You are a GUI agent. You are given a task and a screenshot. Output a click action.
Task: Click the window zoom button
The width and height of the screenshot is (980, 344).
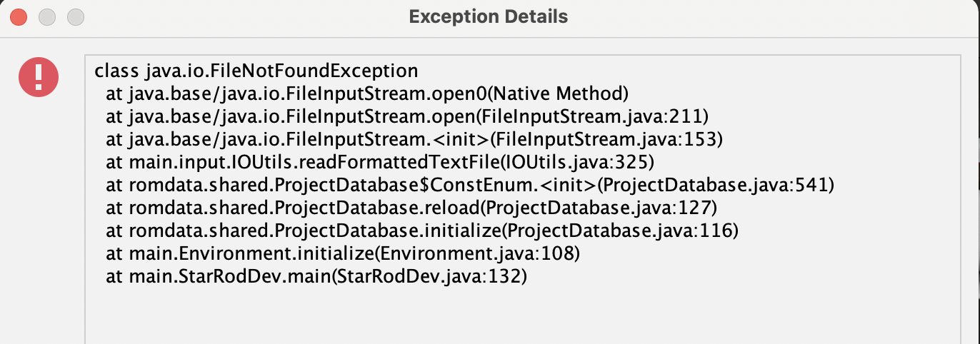(75, 16)
